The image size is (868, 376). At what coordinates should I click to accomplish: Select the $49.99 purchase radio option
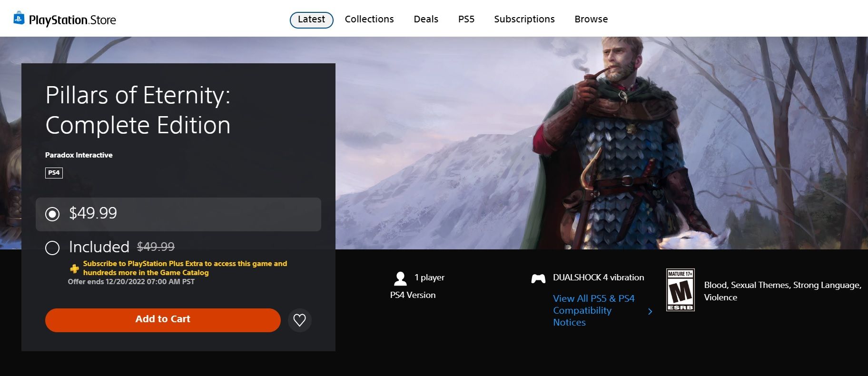click(x=52, y=214)
